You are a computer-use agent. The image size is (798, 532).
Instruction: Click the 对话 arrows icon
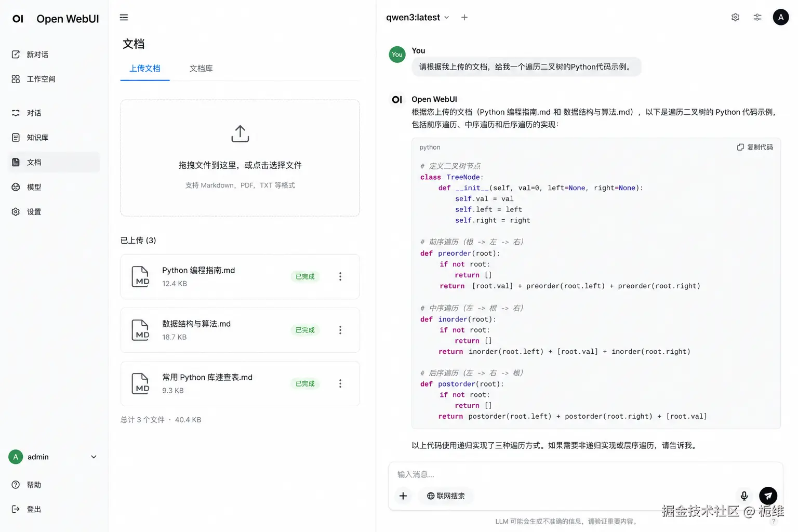click(x=16, y=113)
